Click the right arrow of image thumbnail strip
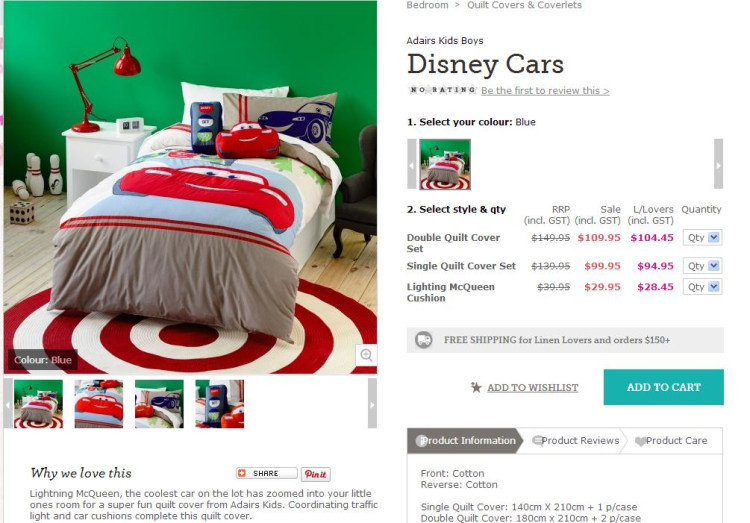The image size is (750, 523). point(372,404)
